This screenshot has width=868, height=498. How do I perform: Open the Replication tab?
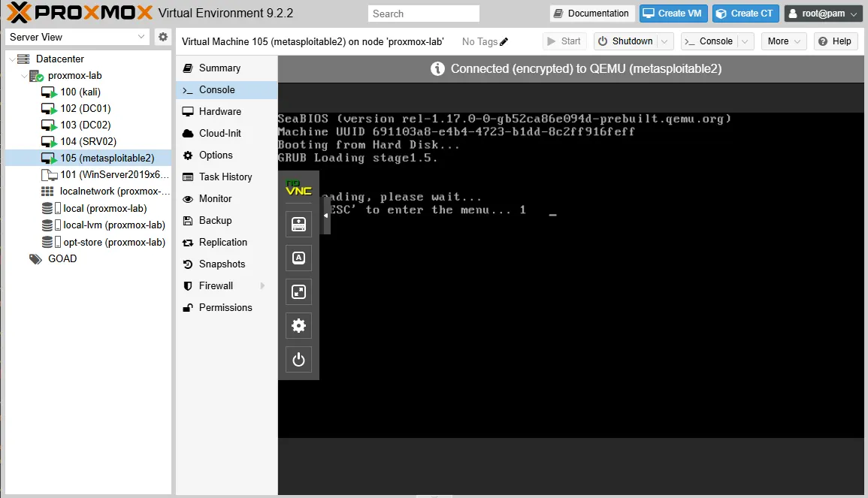coord(227,243)
